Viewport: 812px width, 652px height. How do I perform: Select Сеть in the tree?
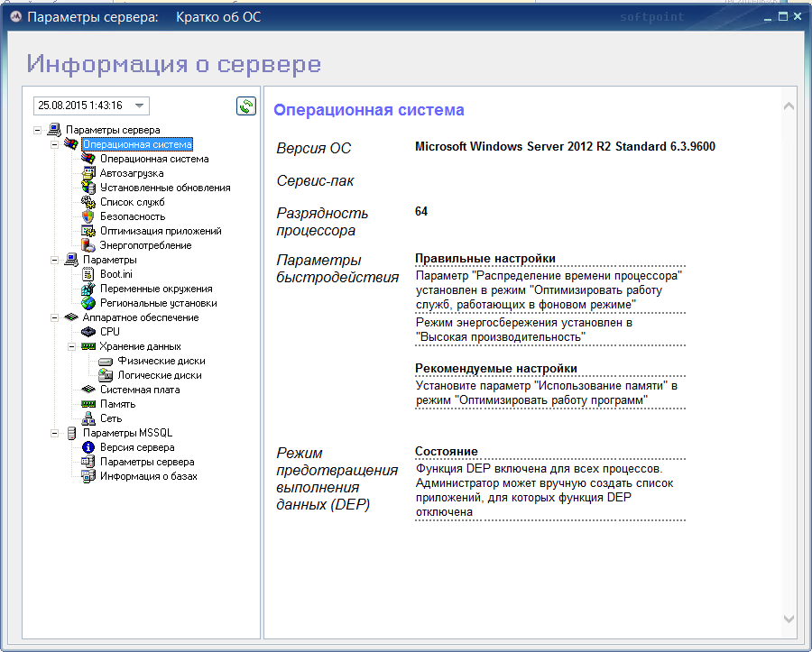point(111,418)
